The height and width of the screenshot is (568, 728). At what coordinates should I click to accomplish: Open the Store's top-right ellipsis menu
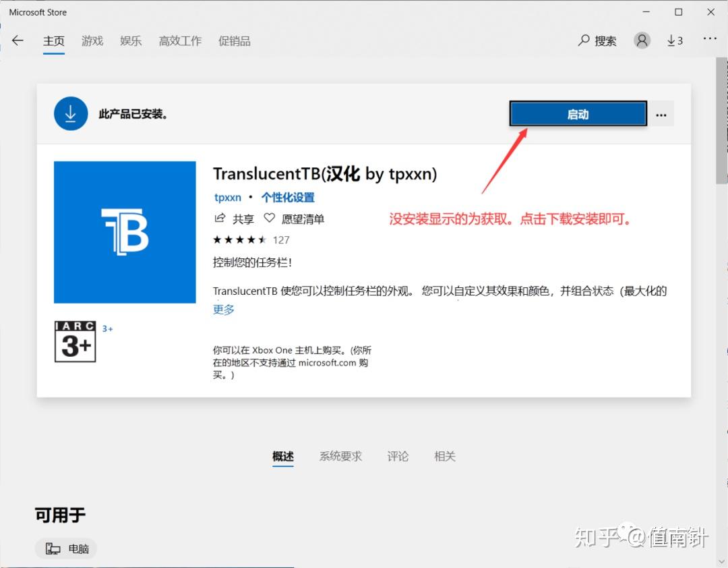pyautogui.click(x=710, y=40)
